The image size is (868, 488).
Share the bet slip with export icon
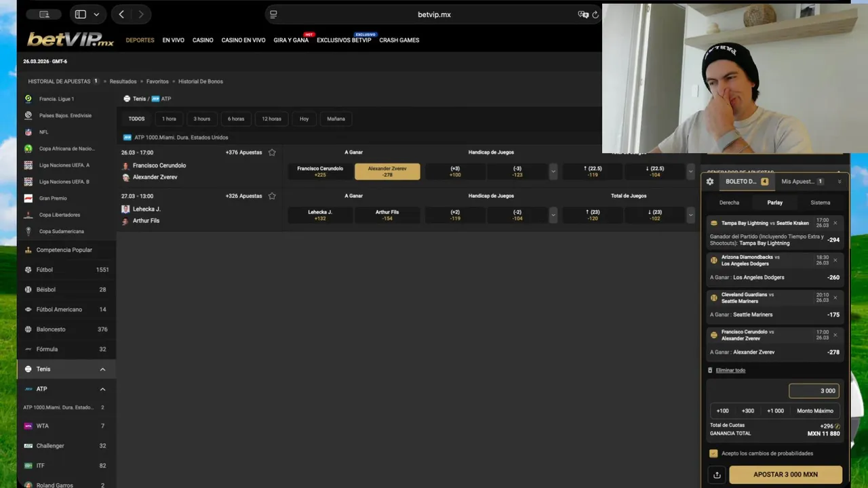click(717, 475)
